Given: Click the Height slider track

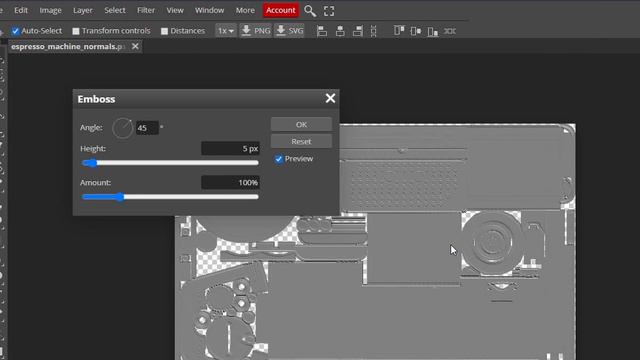Looking at the screenshot, I should point(170,163).
